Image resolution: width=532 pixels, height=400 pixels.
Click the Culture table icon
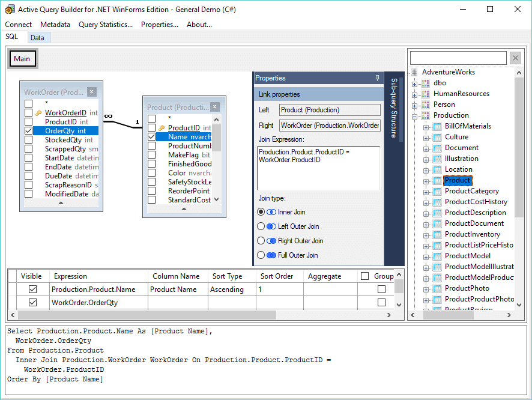pos(437,138)
